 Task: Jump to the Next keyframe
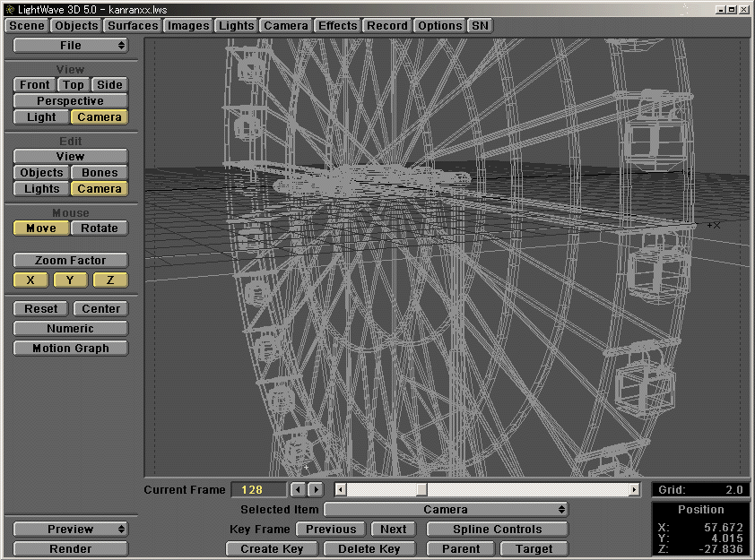coord(393,529)
